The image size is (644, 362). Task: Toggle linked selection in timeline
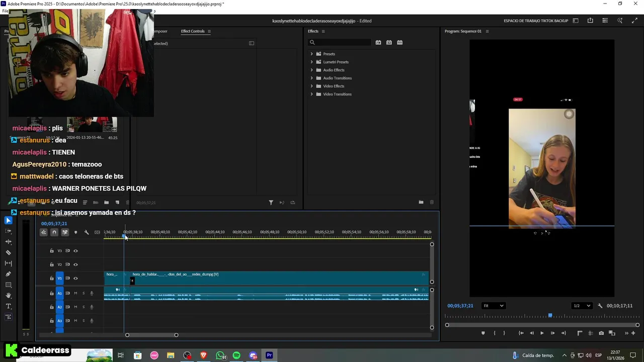[x=65, y=232]
